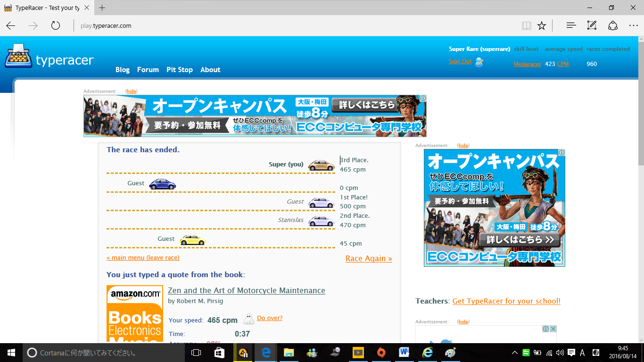Viewport: 644px width, 362px height.
Task: Click the 500 cpm speed text
Action: coord(353,206)
